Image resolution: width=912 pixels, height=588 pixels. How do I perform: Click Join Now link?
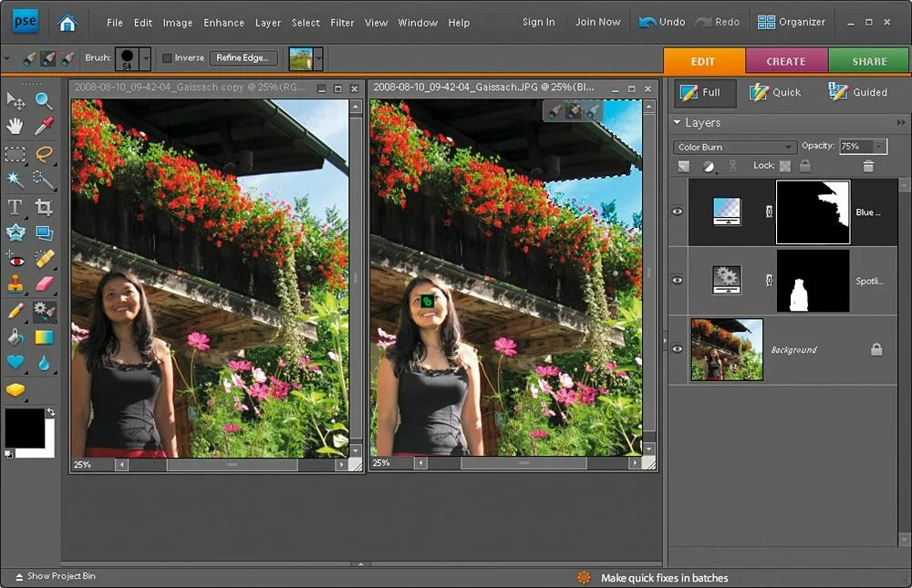pos(598,22)
